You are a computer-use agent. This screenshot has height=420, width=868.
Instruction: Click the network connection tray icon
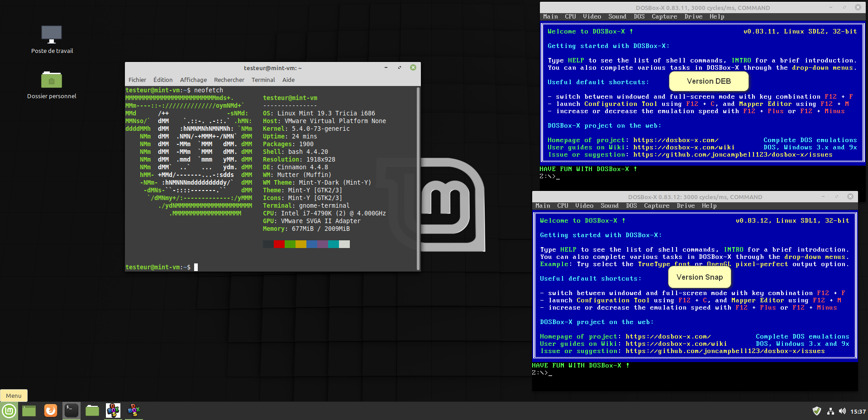(830, 411)
